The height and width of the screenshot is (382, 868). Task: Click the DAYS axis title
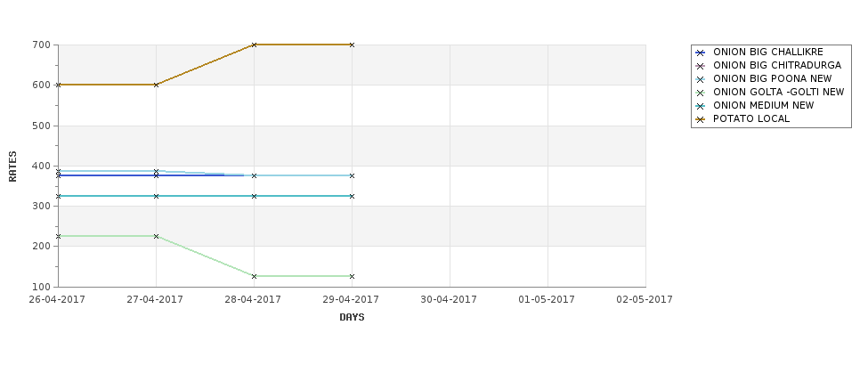[x=352, y=317]
